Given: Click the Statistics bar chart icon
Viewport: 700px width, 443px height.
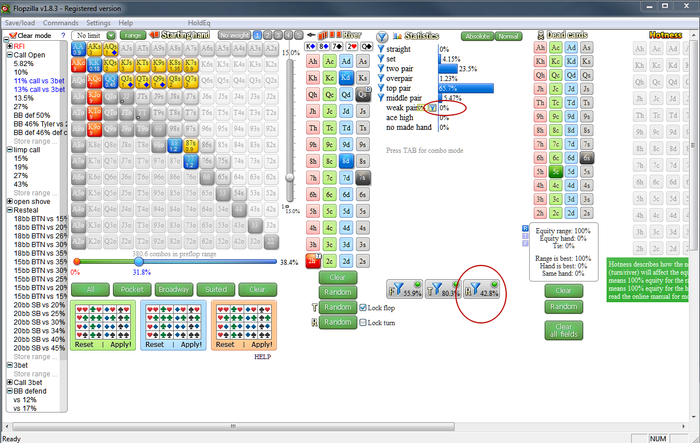Looking at the screenshot, I should click(397, 36).
